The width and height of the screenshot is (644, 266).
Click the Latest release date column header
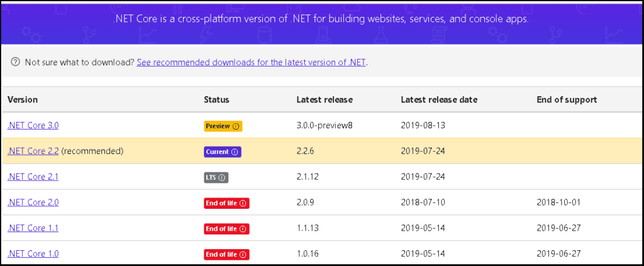point(439,100)
